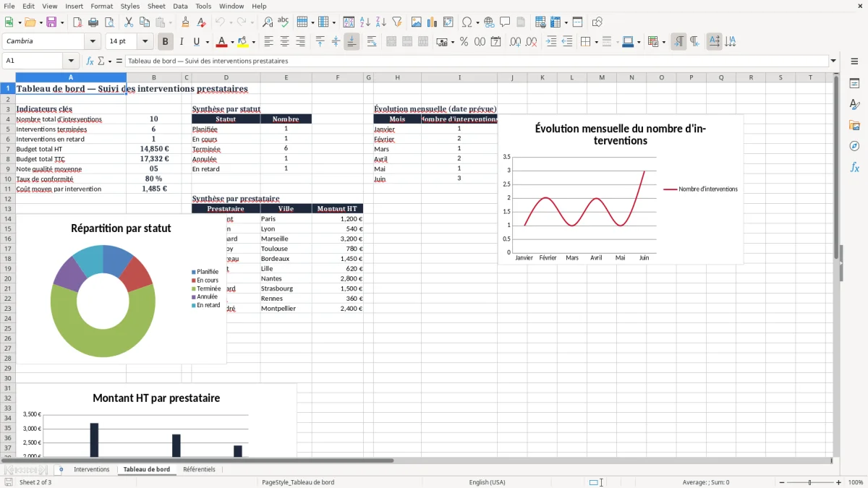Click the Insert Comment icon
Screen dimensions: 868x488
pyautogui.click(x=505, y=22)
